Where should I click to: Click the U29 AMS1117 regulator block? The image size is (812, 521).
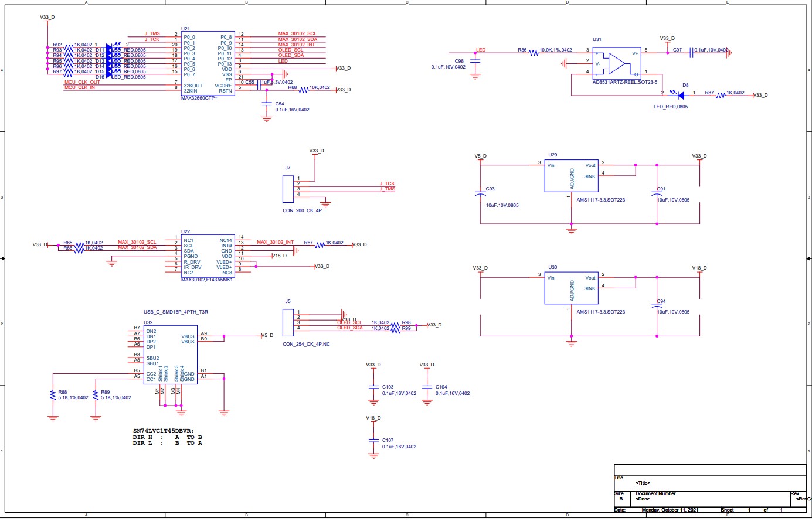point(571,175)
